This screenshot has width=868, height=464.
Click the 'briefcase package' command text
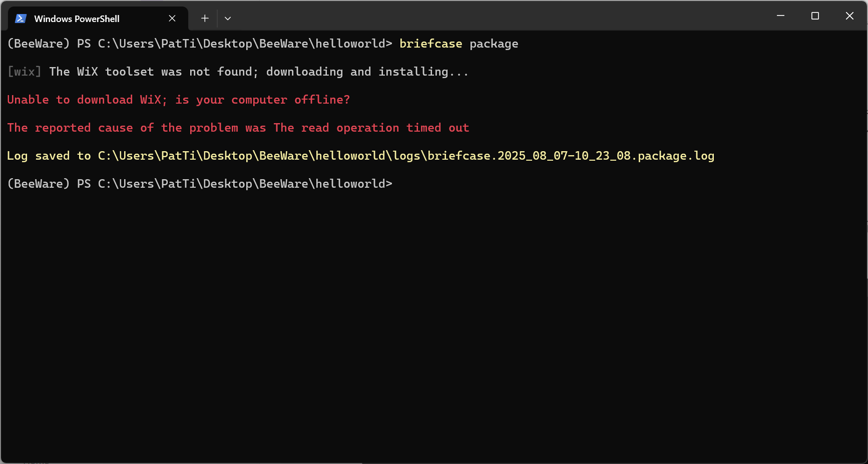click(x=459, y=44)
